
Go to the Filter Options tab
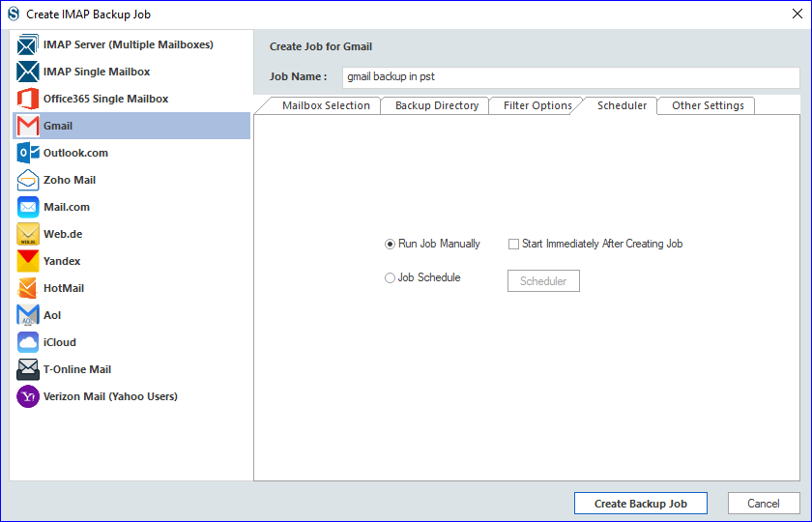(537, 105)
